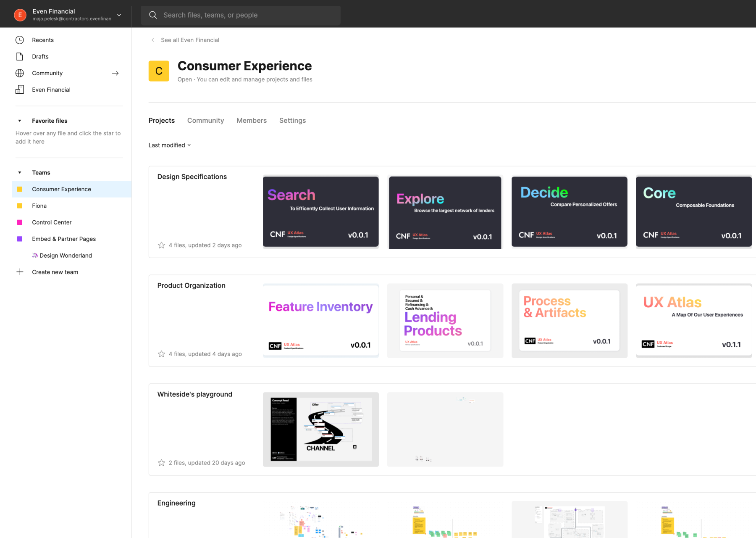This screenshot has width=756, height=538.
Task: Open the Settings tab
Action: (292, 121)
